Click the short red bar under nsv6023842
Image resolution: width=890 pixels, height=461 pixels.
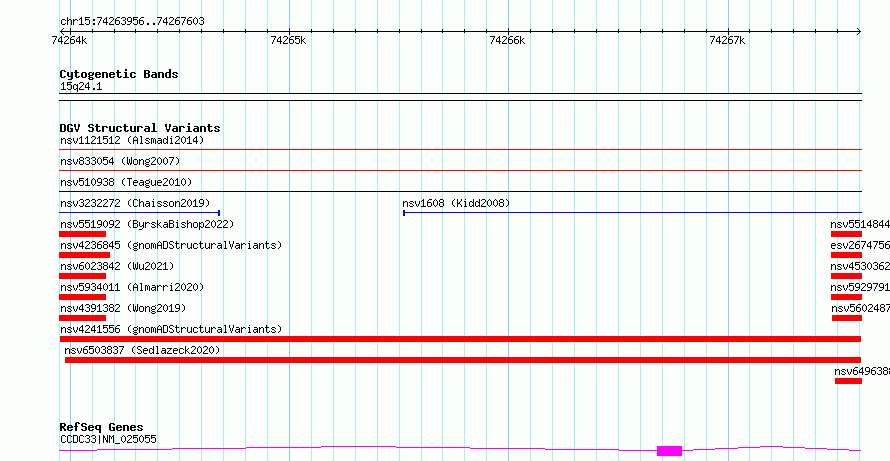point(83,276)
